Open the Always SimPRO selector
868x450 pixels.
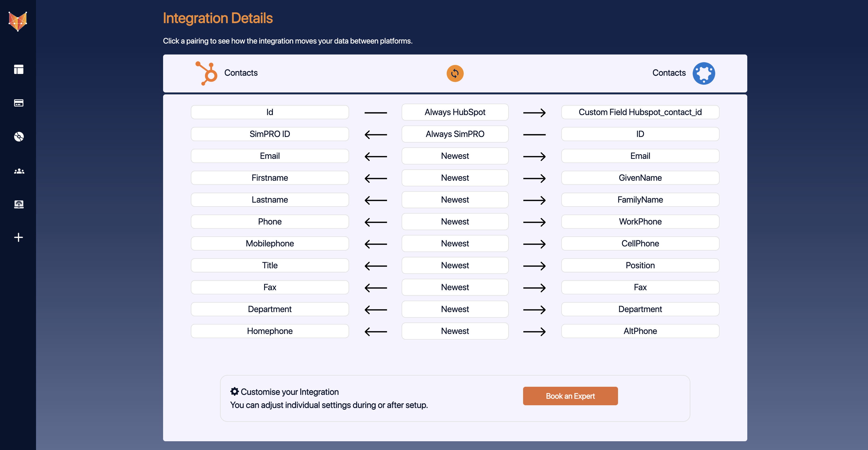tap(455, 134)
